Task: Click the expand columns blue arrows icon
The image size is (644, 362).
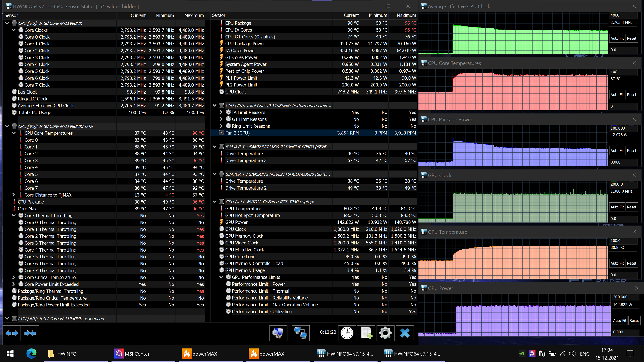Action: point(12,333)
